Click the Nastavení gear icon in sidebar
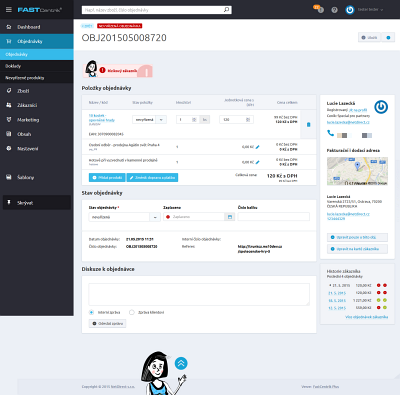Image resolution: width=400 pixels, height=395 pixels. 9,148
